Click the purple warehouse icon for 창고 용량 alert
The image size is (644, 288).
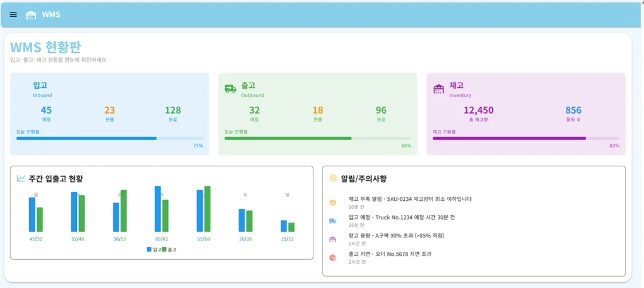pyautogui.click(x=333, y=239)
